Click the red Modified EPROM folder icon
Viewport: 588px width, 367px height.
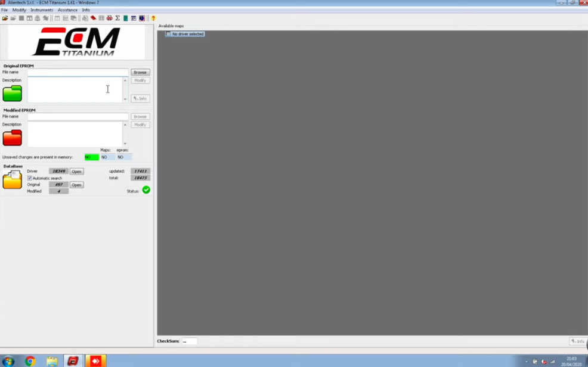click(x=13, y=138)
